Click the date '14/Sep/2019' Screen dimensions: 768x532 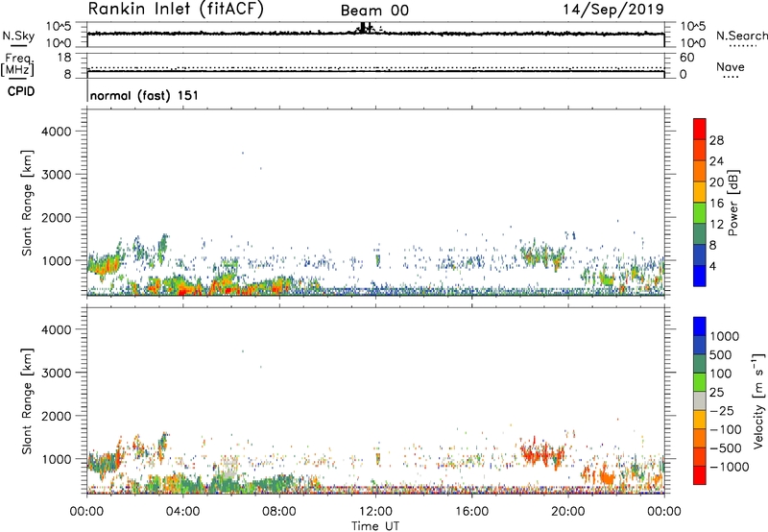coord(613,9)
